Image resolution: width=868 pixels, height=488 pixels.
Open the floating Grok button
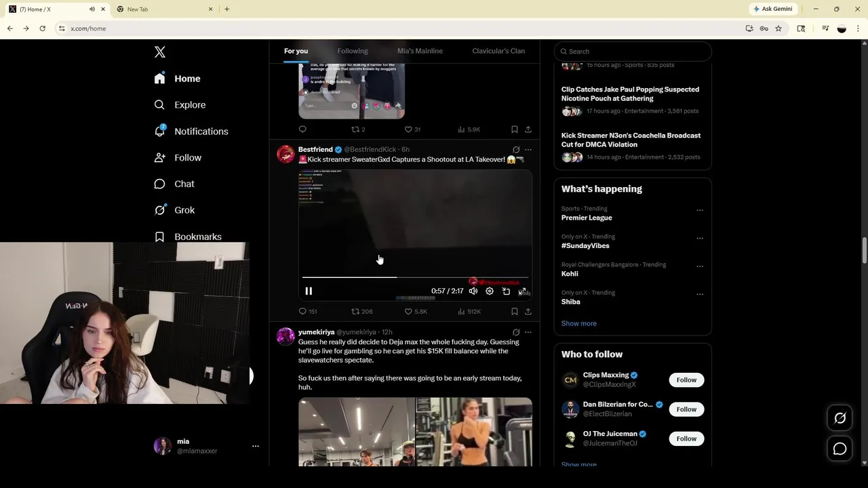point(840,418)
